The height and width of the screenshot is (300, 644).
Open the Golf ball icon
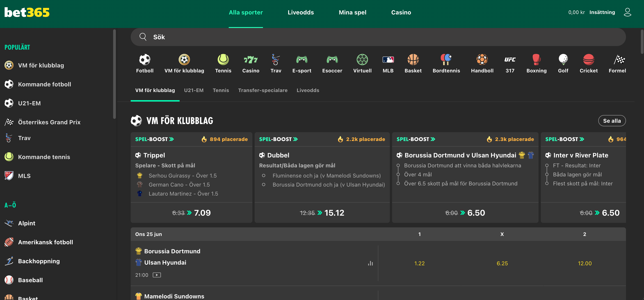coord(563,60)
